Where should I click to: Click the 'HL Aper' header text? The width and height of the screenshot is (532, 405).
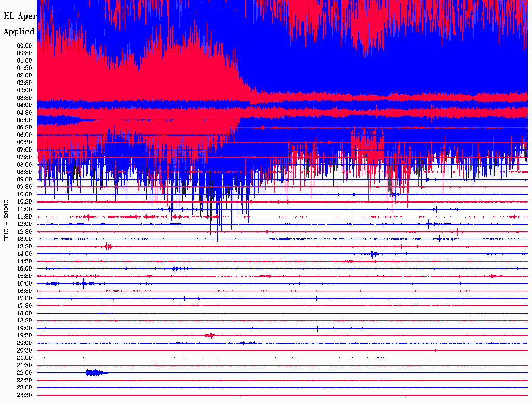[20, 16]
